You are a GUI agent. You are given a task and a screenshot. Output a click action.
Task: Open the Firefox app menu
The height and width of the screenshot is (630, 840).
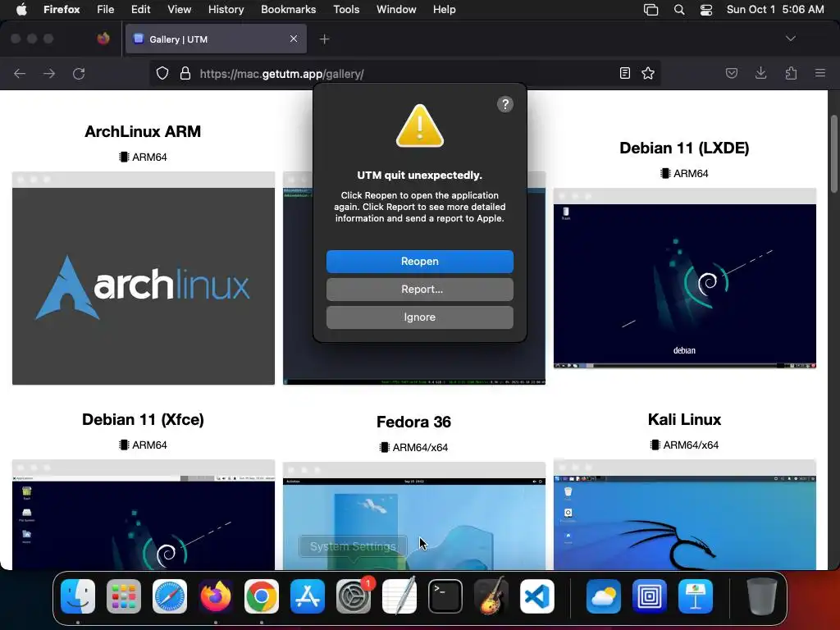62,10
